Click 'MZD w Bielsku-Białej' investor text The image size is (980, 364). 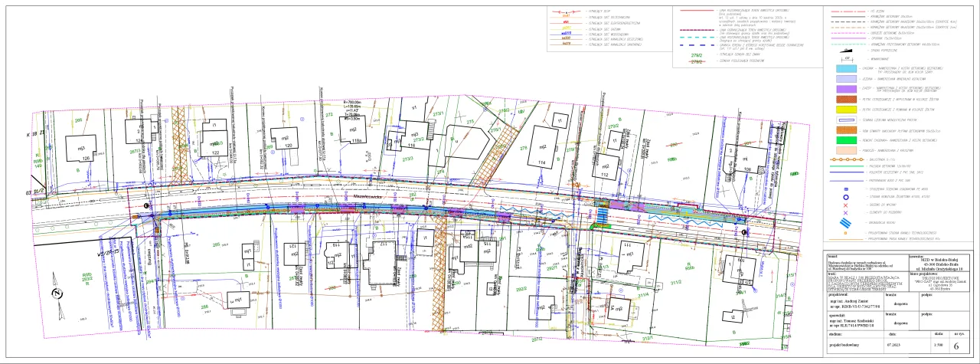click(940, 260)
